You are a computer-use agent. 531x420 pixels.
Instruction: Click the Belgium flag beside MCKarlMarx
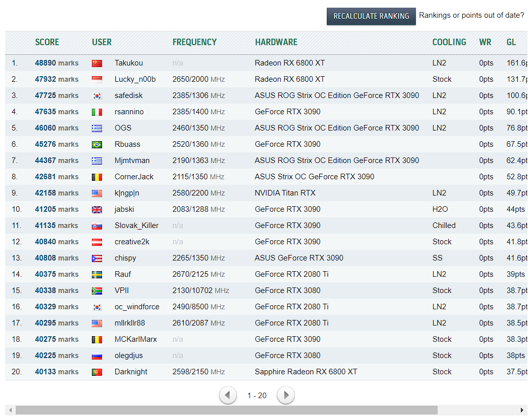[x=97, y=340]
